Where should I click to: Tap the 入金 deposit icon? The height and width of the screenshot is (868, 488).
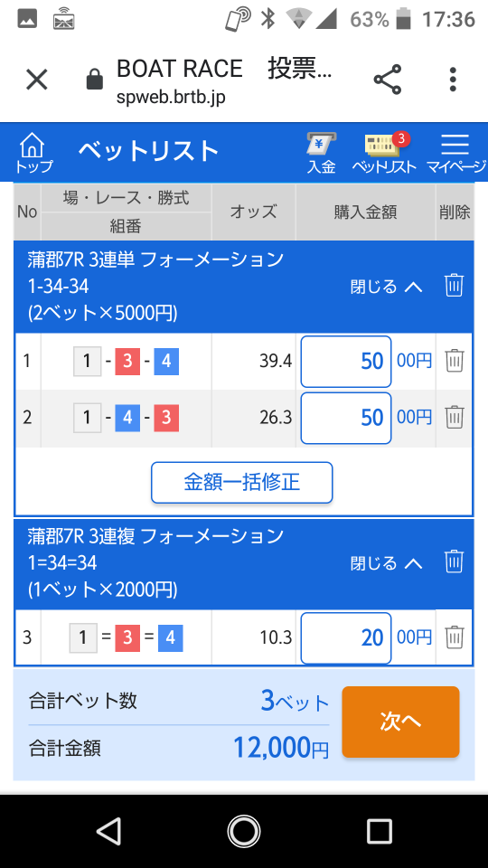click(322, 153)
